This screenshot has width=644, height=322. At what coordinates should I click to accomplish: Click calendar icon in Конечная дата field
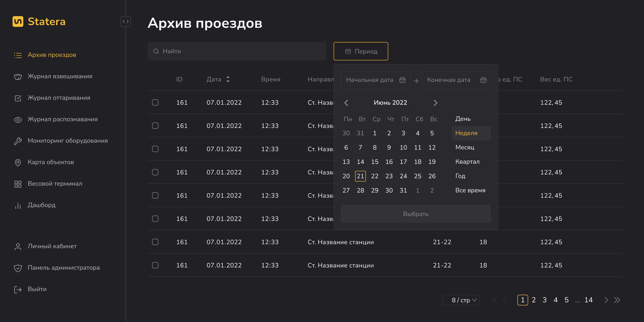(x=483, y=80)
